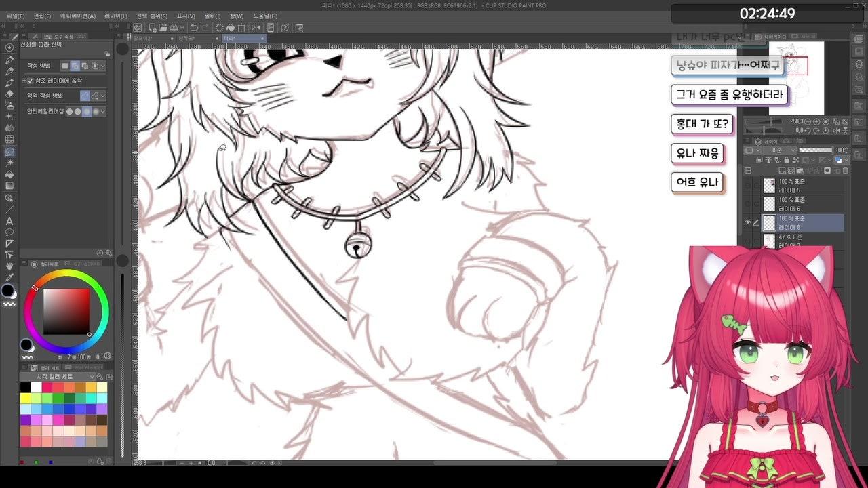The height and width of the screenshot is (488, 868).
Task: Toggle visibility of 레이어 6
Action: click(748, 204)
